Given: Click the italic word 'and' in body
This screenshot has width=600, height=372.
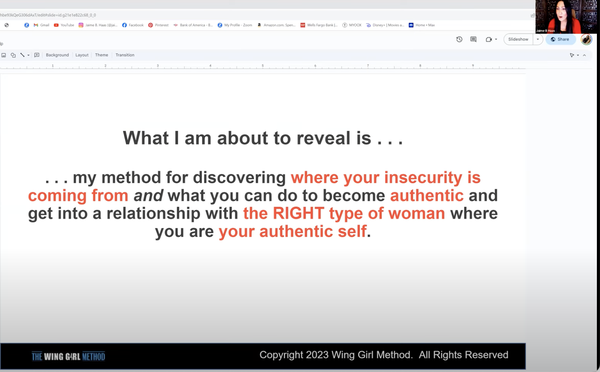Looking at the screenshot, I should 148,196.
